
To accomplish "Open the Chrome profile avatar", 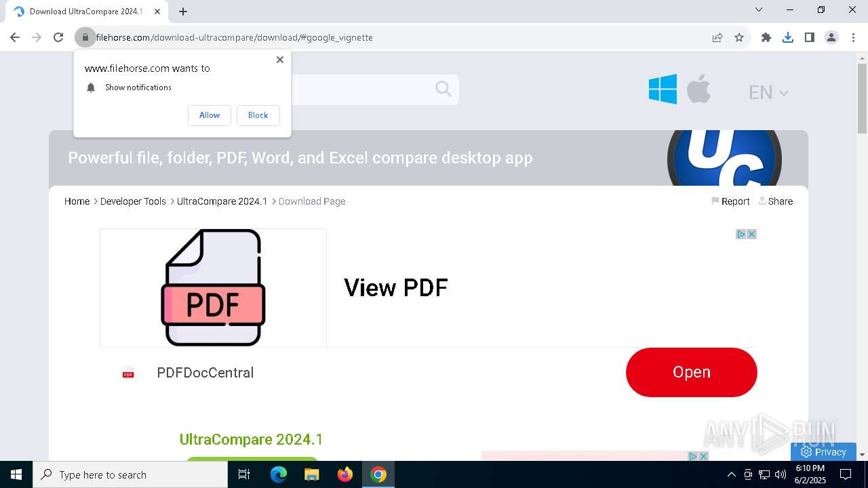I will coord(831,37).
